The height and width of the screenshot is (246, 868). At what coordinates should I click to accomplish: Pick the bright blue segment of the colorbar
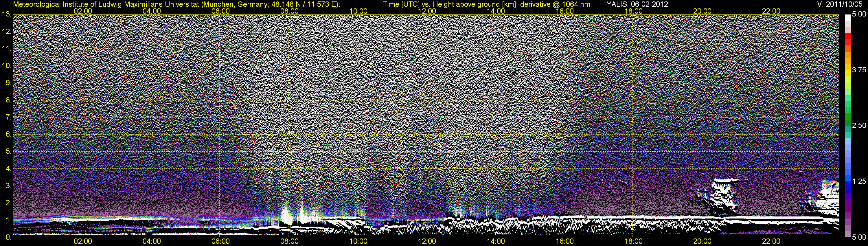tap(847, 179)
